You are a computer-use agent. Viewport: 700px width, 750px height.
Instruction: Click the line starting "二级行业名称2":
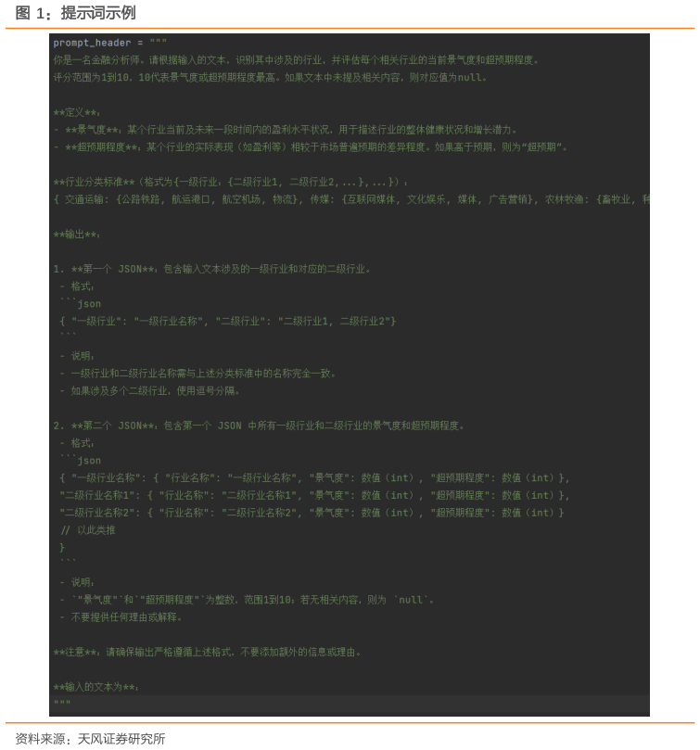click(312, 513)
